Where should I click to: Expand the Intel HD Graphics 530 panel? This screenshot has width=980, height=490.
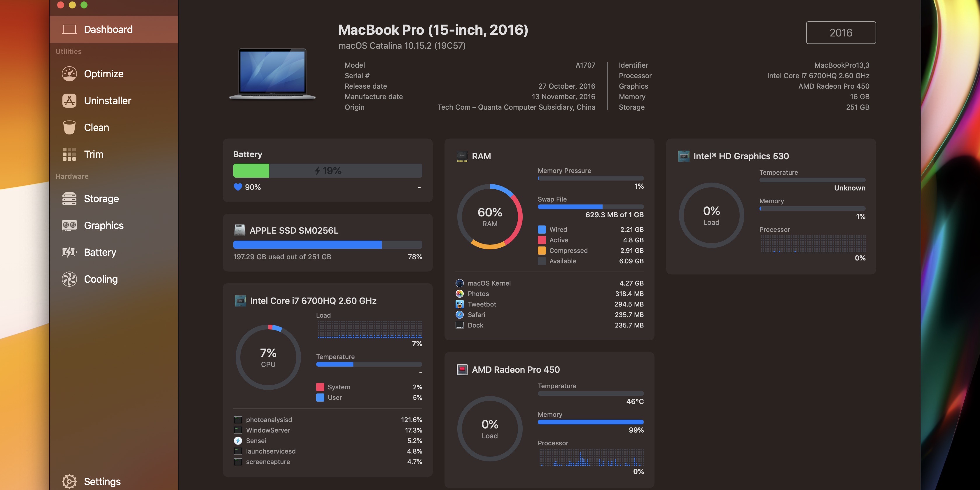tap(741, 156)
